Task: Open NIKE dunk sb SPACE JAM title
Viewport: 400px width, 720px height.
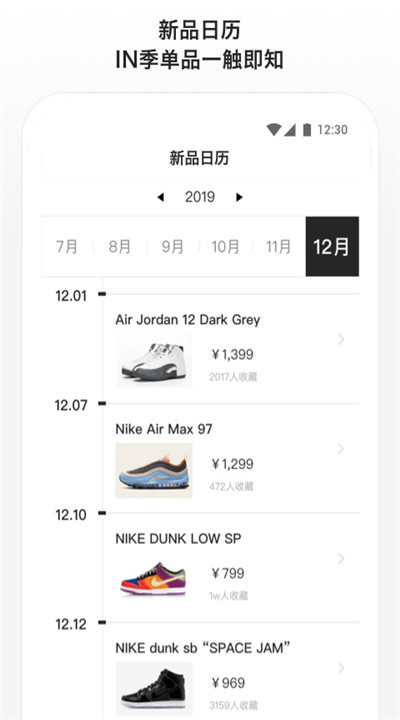Action: [203, 648]
